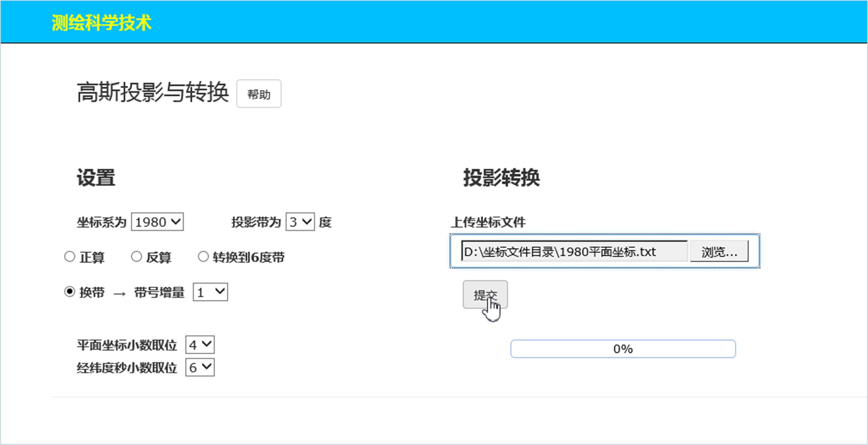The image size is (868, 445).
Task: Click the 设置 section heading
Action: pos(96,177)
